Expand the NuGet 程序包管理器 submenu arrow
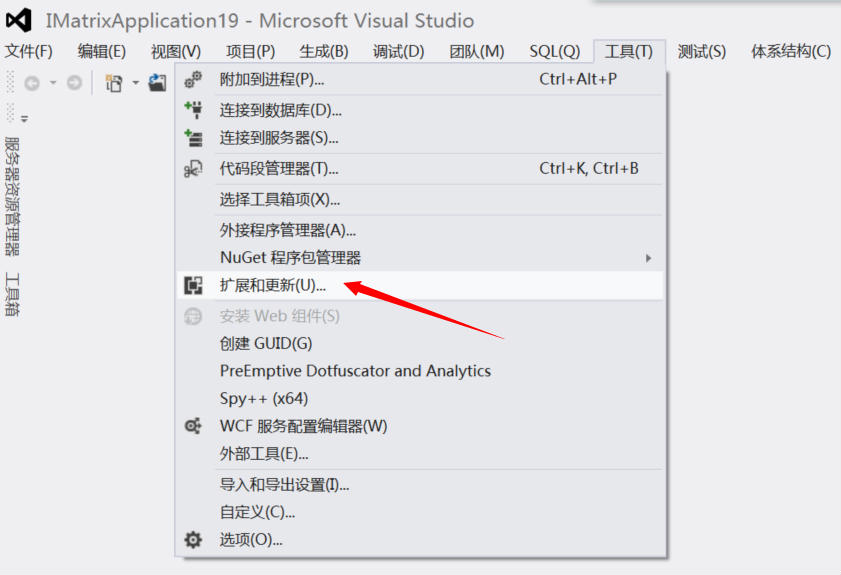 click(x=648, y=258)
